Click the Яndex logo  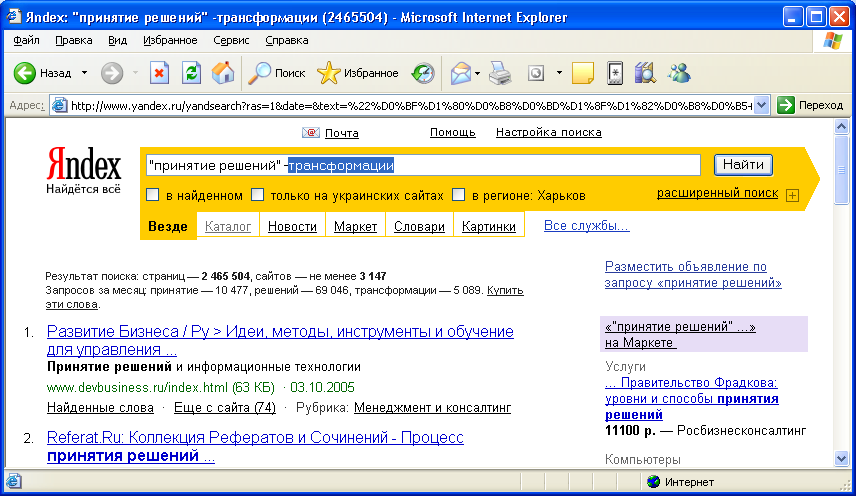[84, 163]
